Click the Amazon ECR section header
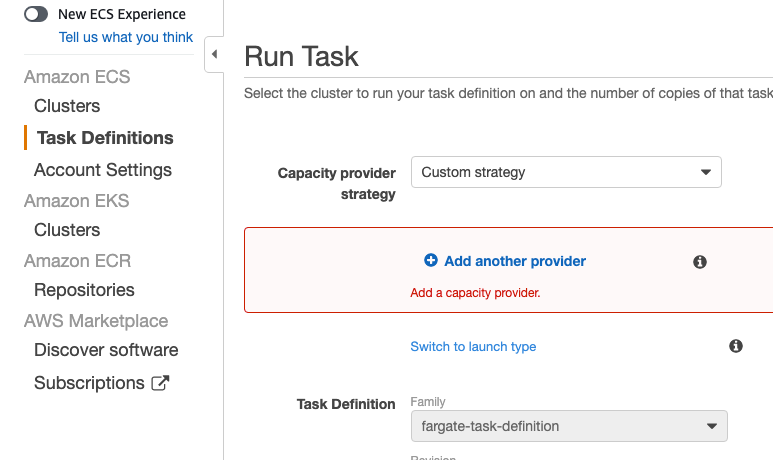773x460 pixels. (x=78, y=261)
